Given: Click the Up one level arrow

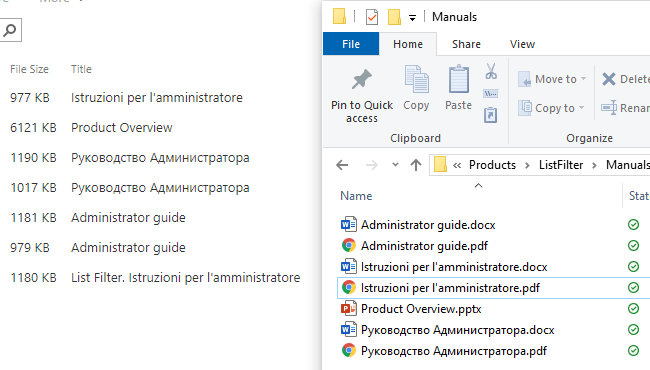Looking at the screenshot, I should 416,165.
